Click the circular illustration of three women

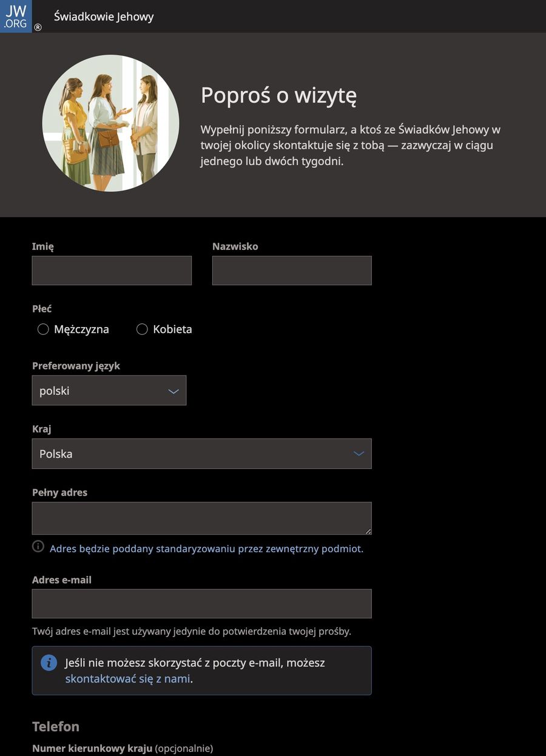point(110,123)
